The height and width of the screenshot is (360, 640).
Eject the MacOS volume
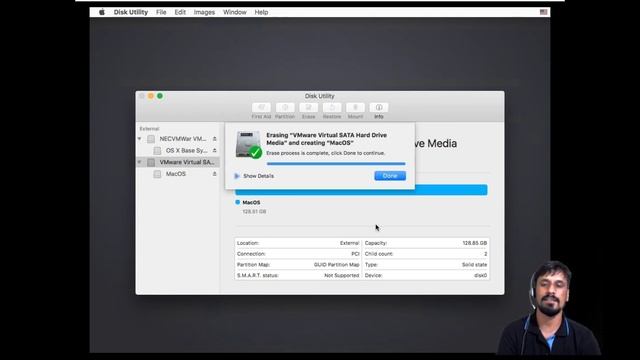pos(214,174)
